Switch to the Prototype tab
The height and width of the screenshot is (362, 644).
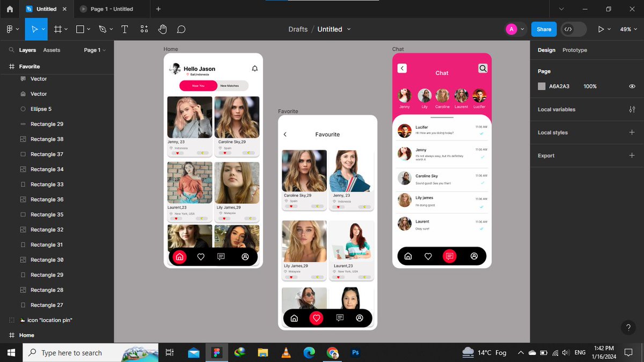click(575, 50)
